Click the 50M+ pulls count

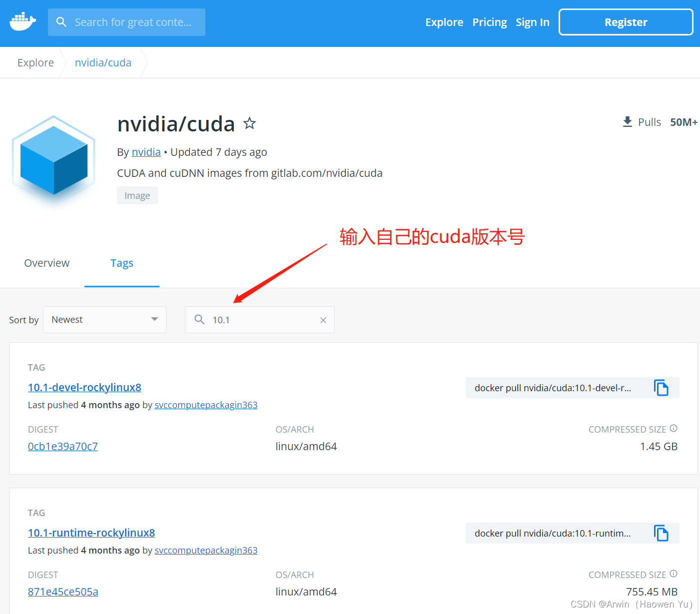(x=684, y=122)
